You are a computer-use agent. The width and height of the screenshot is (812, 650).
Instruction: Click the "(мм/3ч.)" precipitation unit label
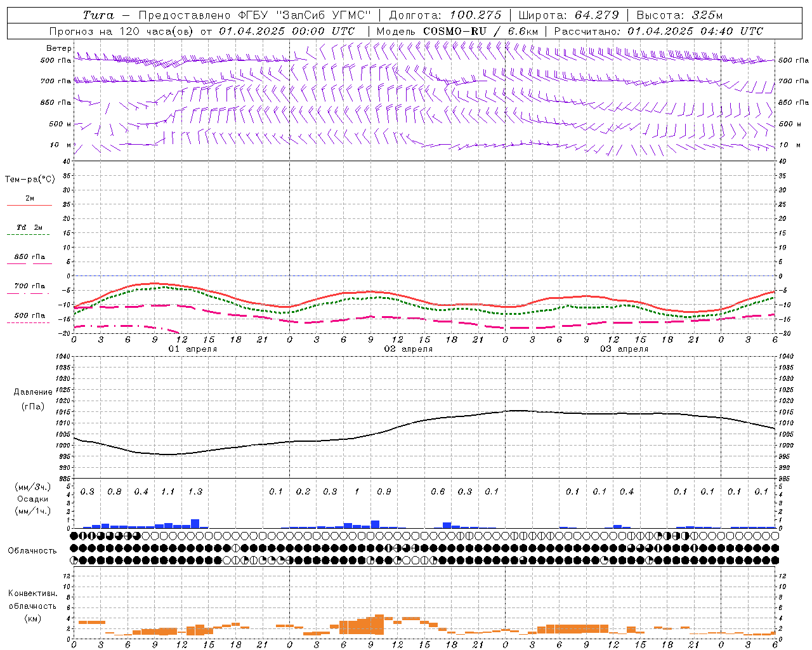32,487
